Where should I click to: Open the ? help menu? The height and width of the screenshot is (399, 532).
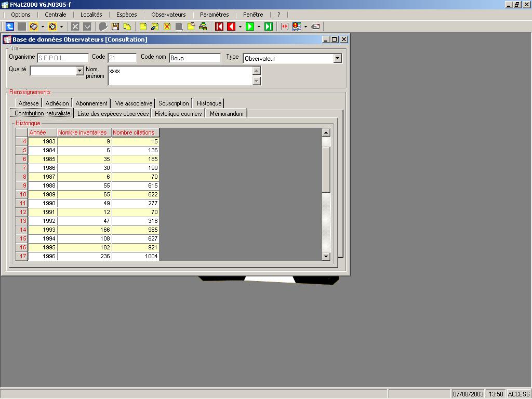tap(279, 15)
